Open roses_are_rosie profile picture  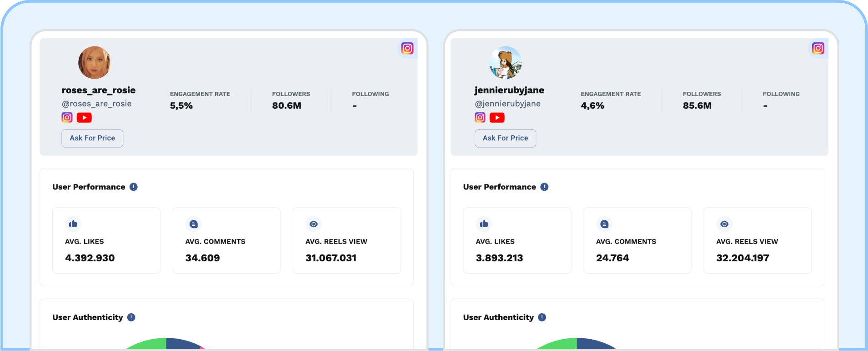95,63
